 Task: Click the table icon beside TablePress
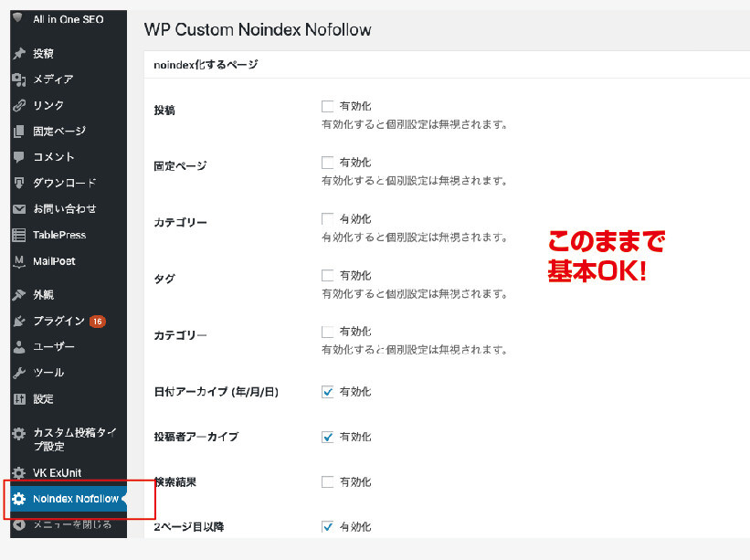click(x=18, y=235)
